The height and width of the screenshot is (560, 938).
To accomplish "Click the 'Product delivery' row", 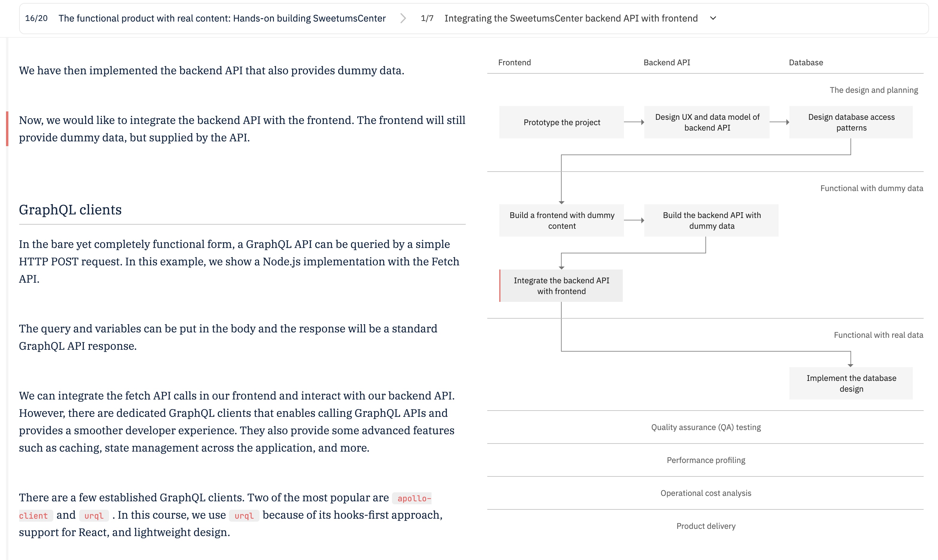I will pos(705,526).
